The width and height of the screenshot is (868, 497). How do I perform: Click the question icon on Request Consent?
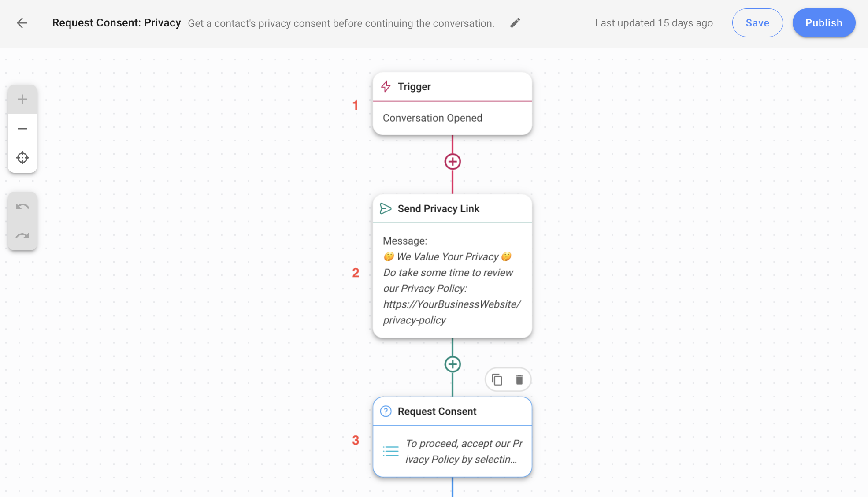click(x=386, y=411)
